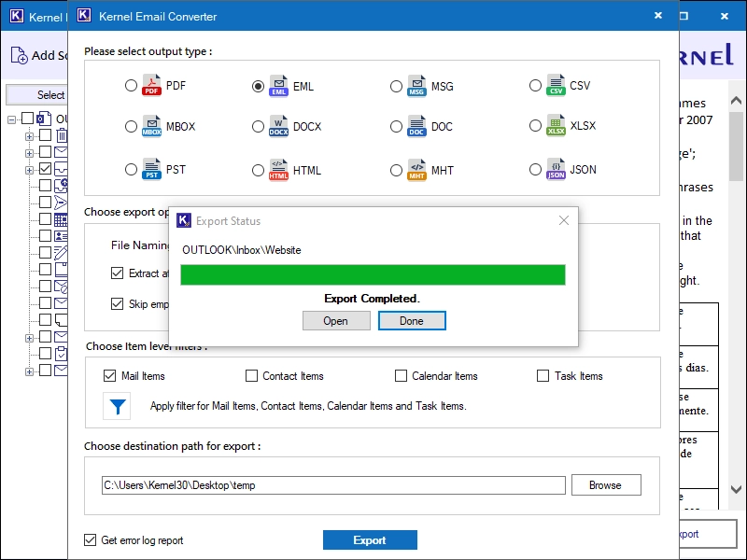
Task: Enable the Calendar Items checkbox
Action: [x=401, y=376]
